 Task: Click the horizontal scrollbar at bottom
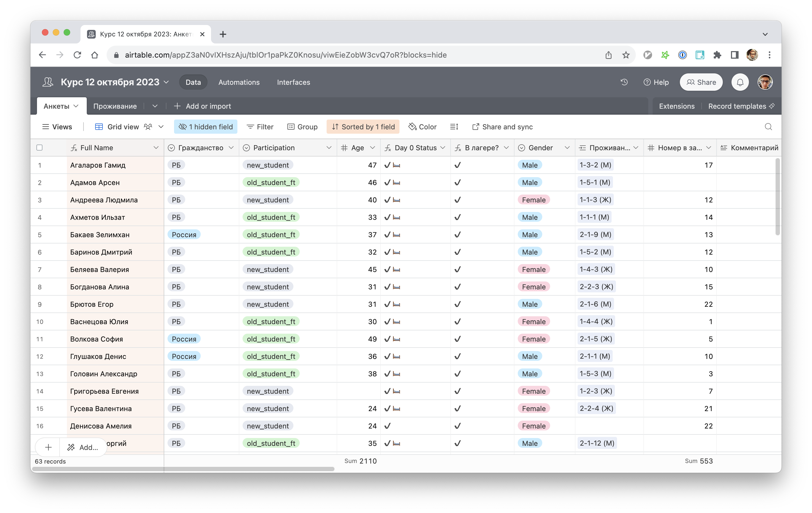point(183,468)
